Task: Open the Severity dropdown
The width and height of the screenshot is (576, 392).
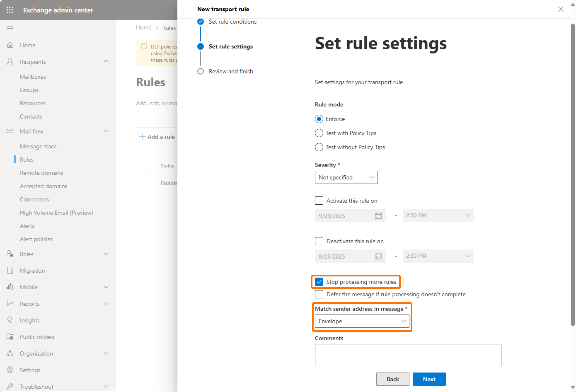Action: 346,177
